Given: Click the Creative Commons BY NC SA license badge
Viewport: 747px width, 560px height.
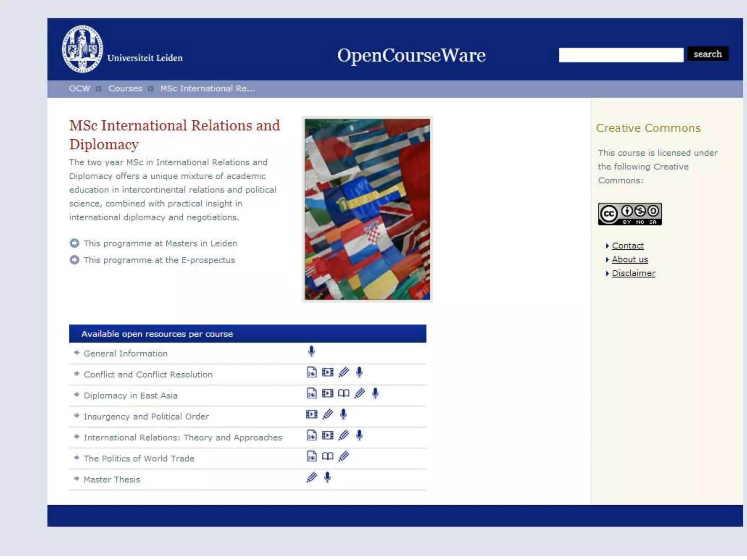Looking at the screenshot, I should [x=630, y=214].
